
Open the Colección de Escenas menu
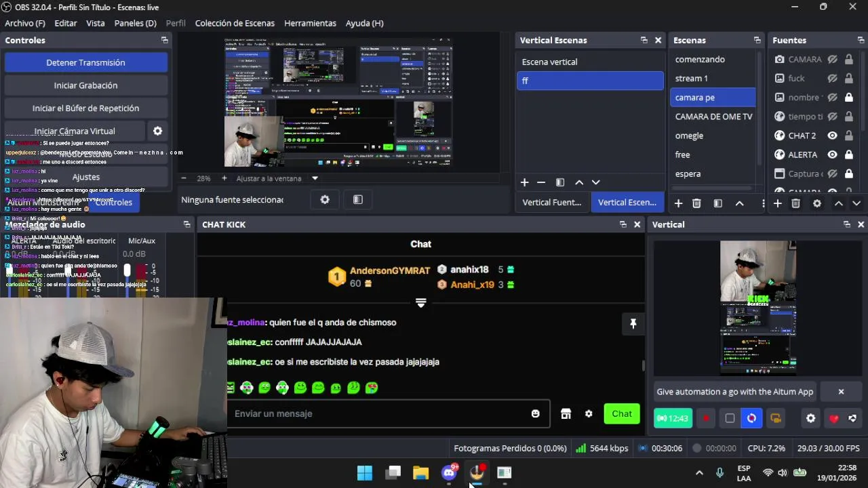point(235,23)
